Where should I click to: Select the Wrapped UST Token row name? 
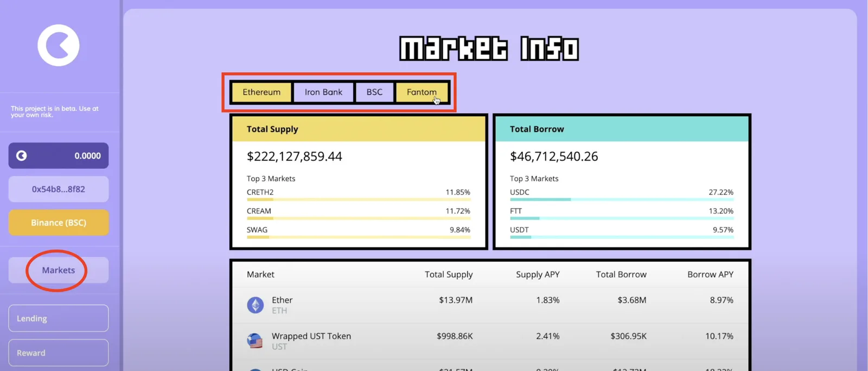311,336
